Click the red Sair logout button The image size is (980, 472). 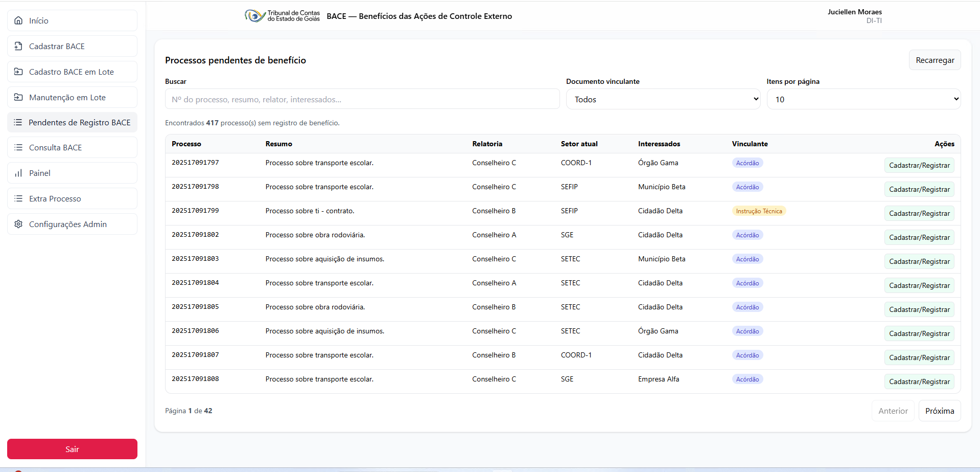[72, 449]
